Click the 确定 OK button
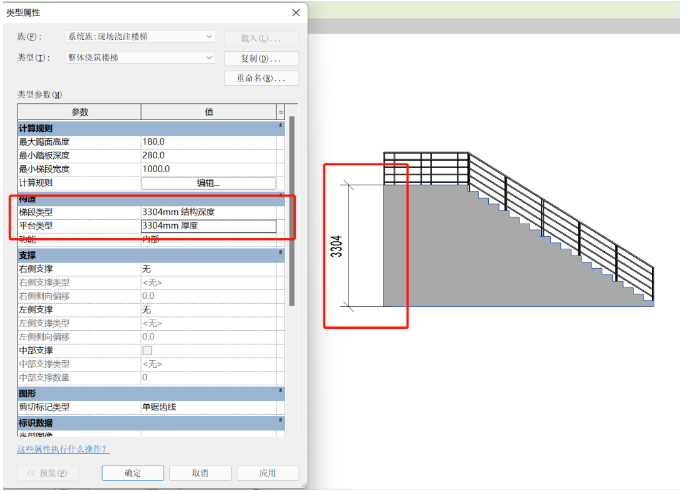The image size is (688, 491). [x=133, y=473]
